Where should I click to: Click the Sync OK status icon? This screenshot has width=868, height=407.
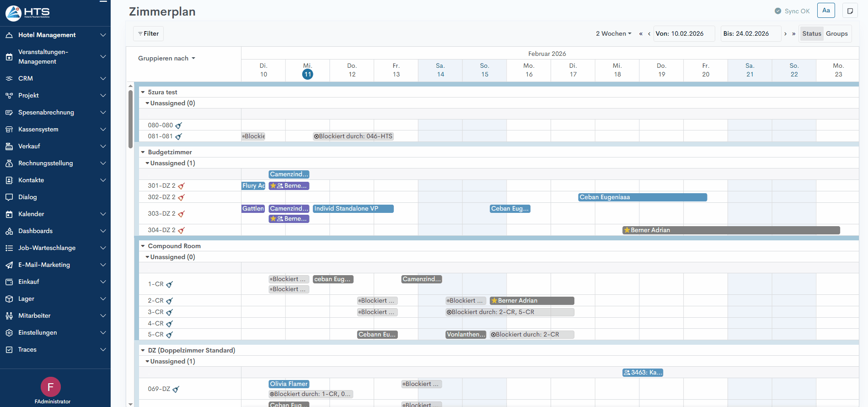tap(777, 11)
